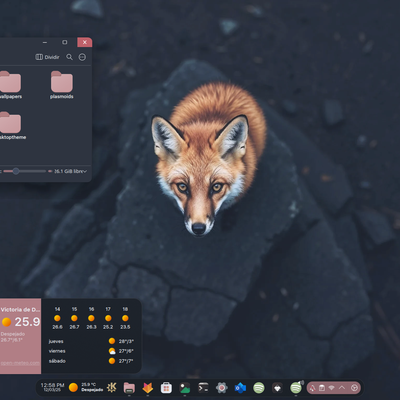Select the wallpapers folder
Screen dimensions: 400x400
pos(10,85)
